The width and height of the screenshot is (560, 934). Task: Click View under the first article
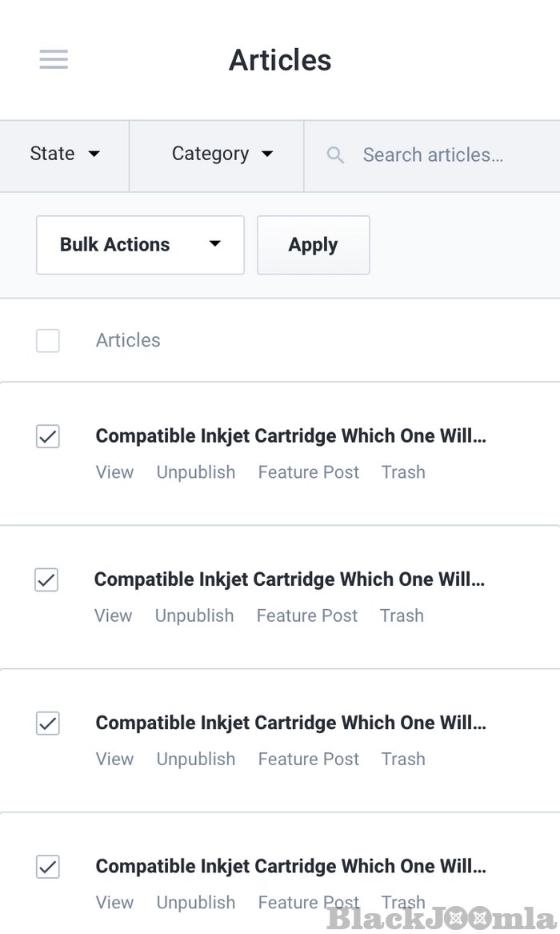click(x=114, y=472)
